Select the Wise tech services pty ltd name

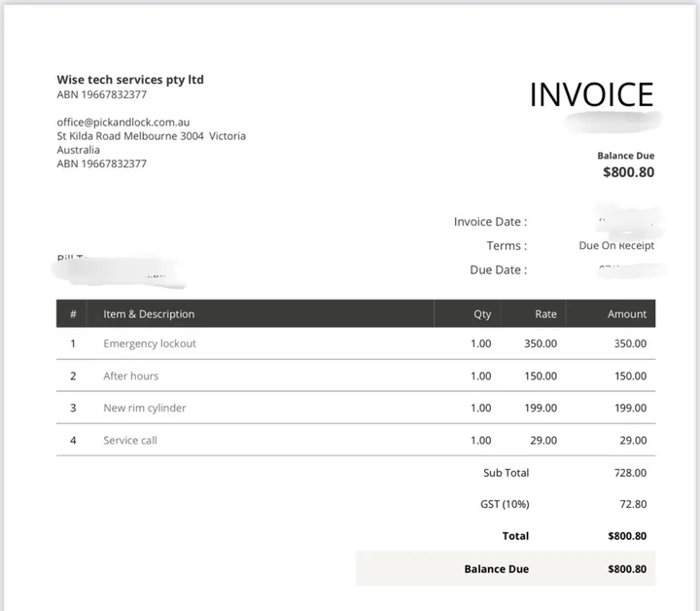(x=130, y=80)
